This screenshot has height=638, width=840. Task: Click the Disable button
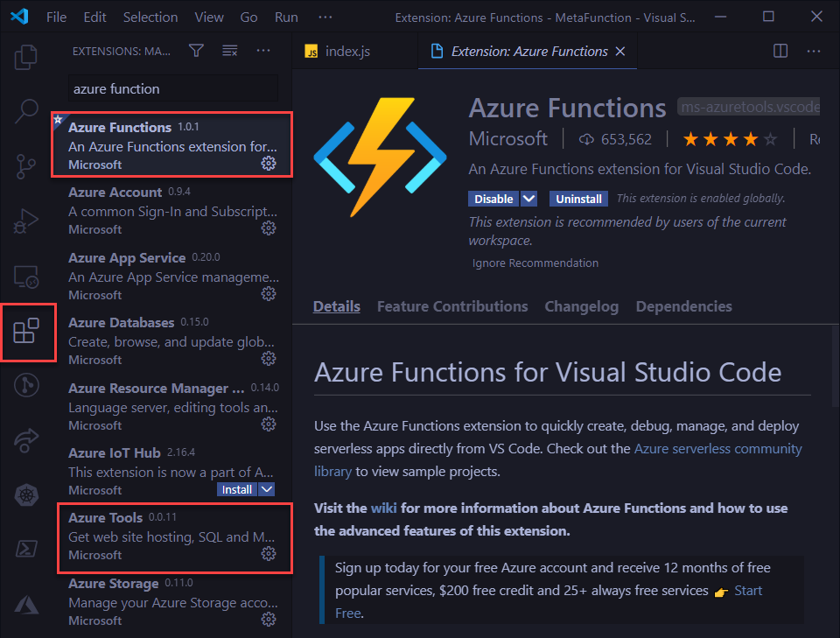[493, 199]
